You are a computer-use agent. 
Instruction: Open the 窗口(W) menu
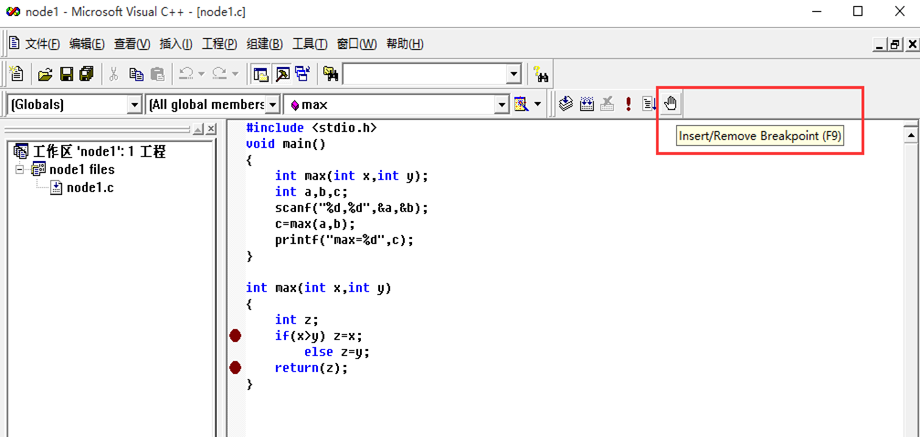tap(357, 45)
